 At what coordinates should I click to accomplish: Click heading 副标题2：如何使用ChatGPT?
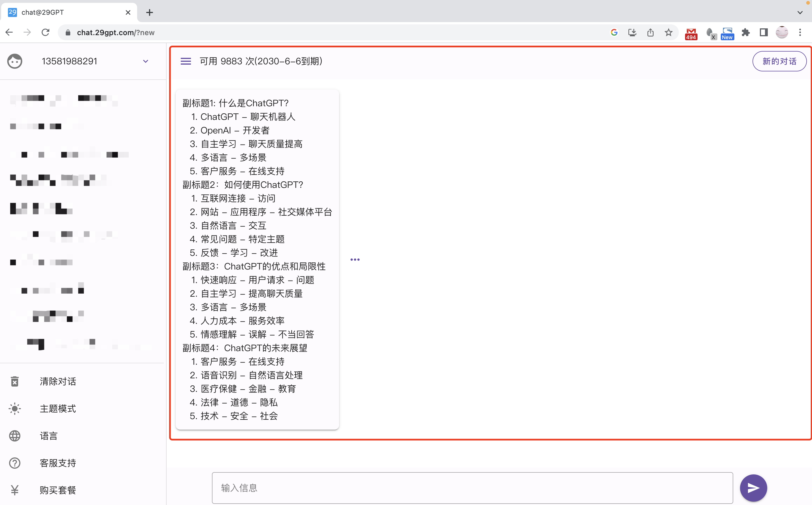tap(243, 185)
